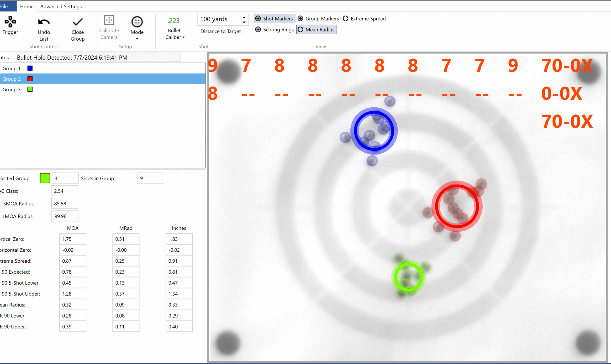Expand the Bullet Caliber dropdown arrow
The height and width of the screenshot is (364, 611).
[x=183, y=37]
